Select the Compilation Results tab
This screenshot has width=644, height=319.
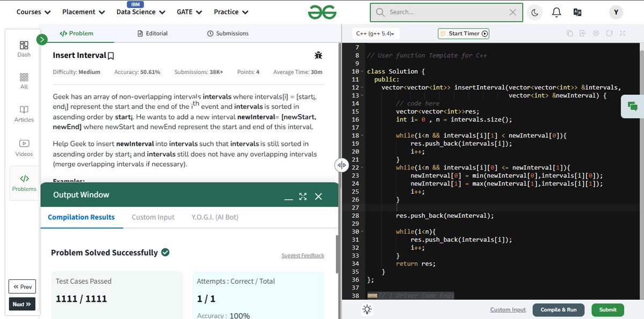[x=82, y=217]
